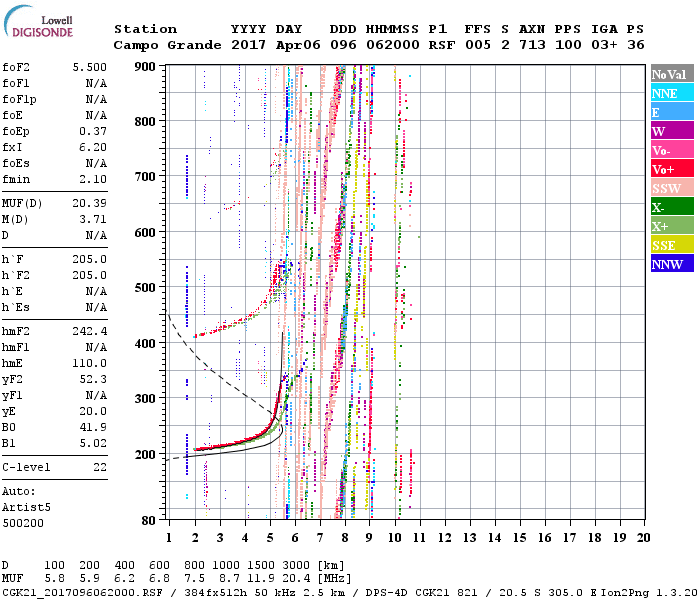
Task: Click the 500 km height axis label
Action: [x=145, y=288]
